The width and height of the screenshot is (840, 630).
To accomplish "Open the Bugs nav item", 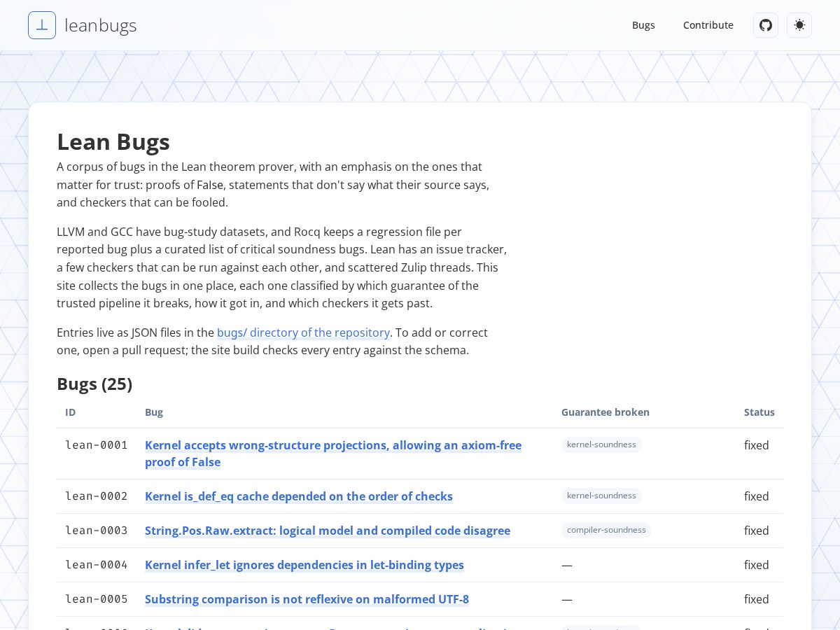I will pyautogui.click(x=643, y=25).
